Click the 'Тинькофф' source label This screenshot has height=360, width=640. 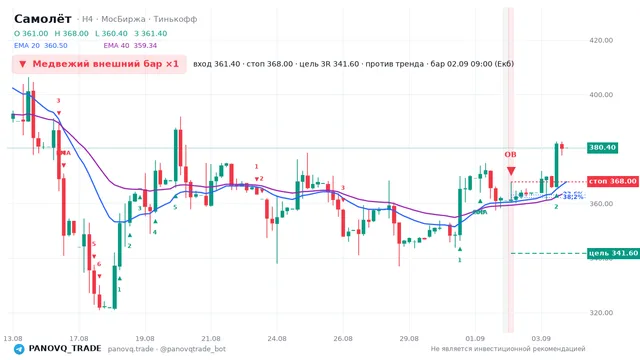[x=176, y=19]
